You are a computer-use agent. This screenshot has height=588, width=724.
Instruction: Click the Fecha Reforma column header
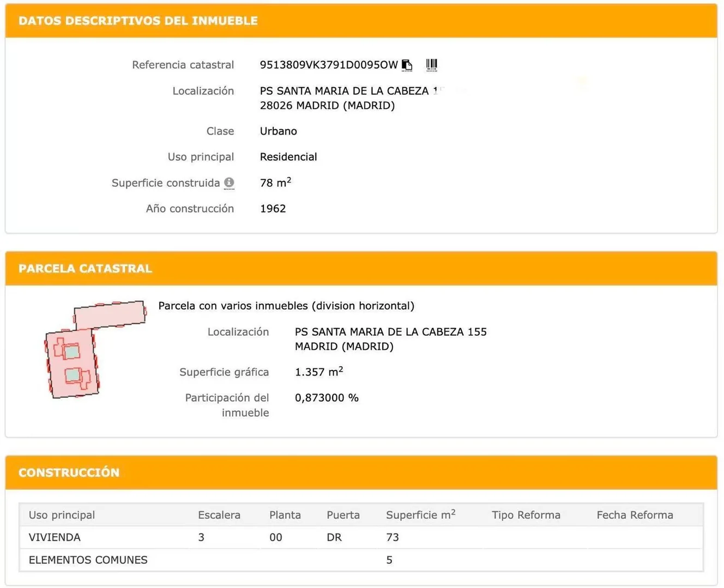635,515
